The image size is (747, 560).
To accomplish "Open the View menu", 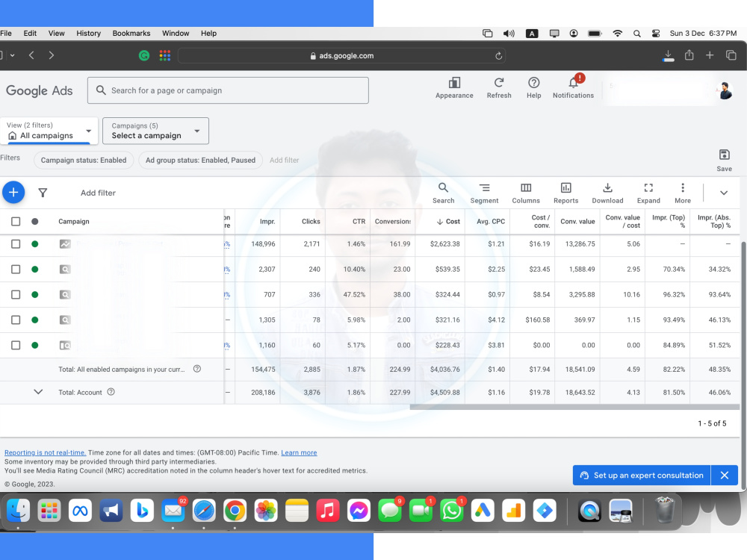I will pos(56,34).
